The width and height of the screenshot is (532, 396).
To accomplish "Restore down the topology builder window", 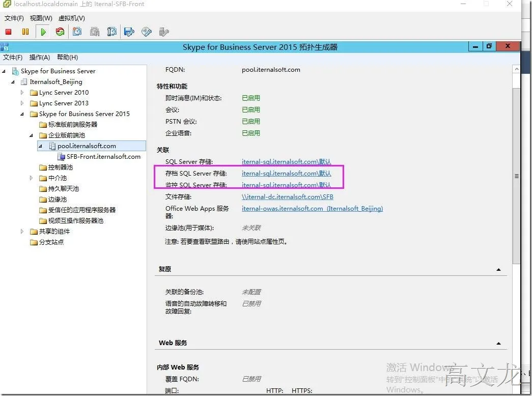I will click(489, 46).
